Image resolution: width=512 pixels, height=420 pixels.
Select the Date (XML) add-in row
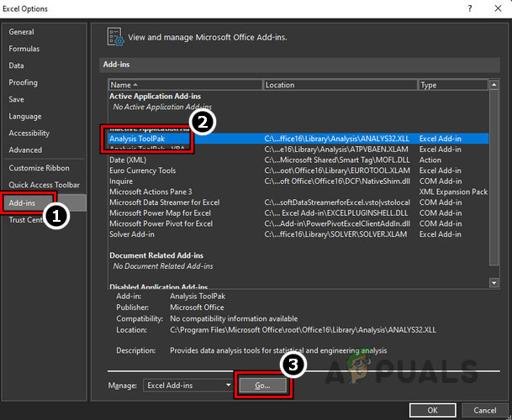point(298,160)
